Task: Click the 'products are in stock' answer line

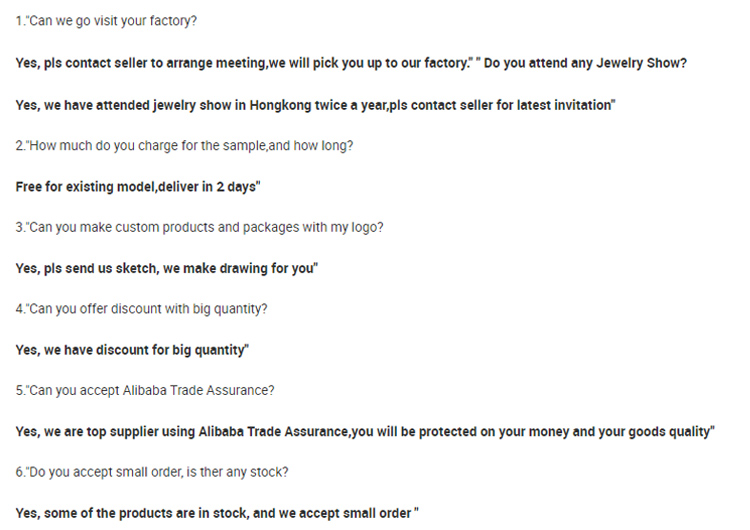Action: [x=217, y=513]
